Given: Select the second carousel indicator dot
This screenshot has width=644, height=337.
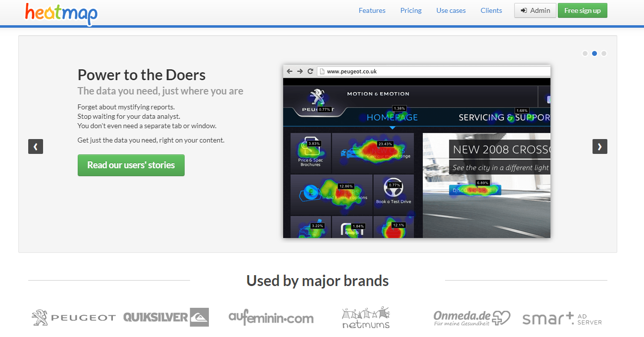Looking at the screenshot, I should click(594, 53).
